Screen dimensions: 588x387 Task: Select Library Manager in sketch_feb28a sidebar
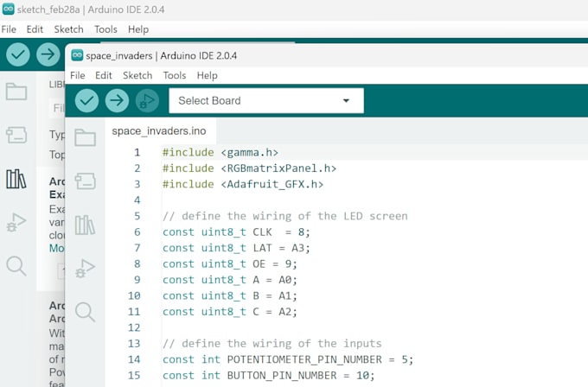[16, 179]
